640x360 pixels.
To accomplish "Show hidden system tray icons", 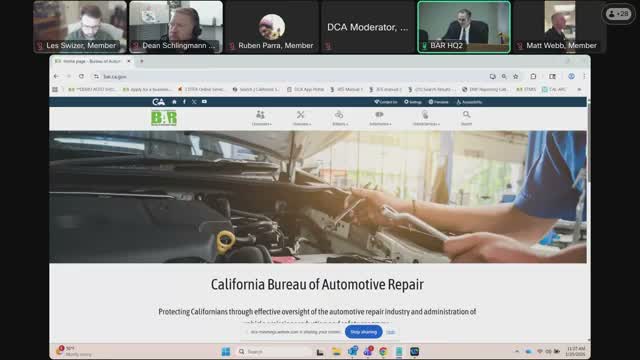I will 517,351.
